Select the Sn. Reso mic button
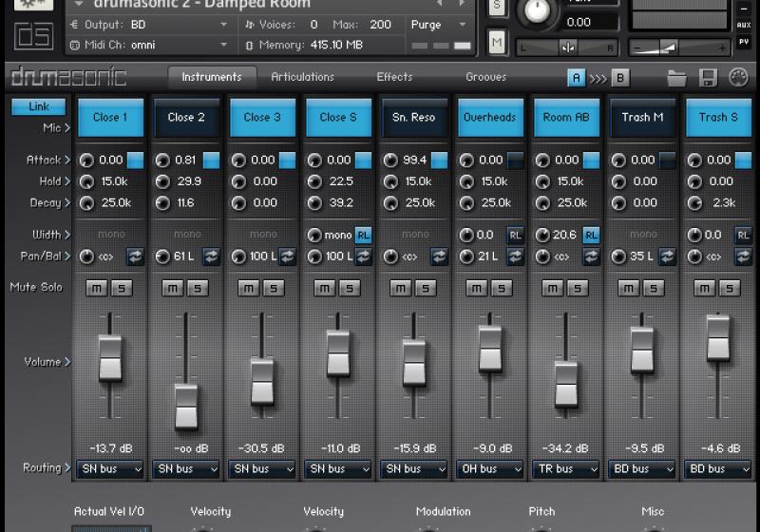This screenshot has width=760, height=532. click(x=414, y=118)
